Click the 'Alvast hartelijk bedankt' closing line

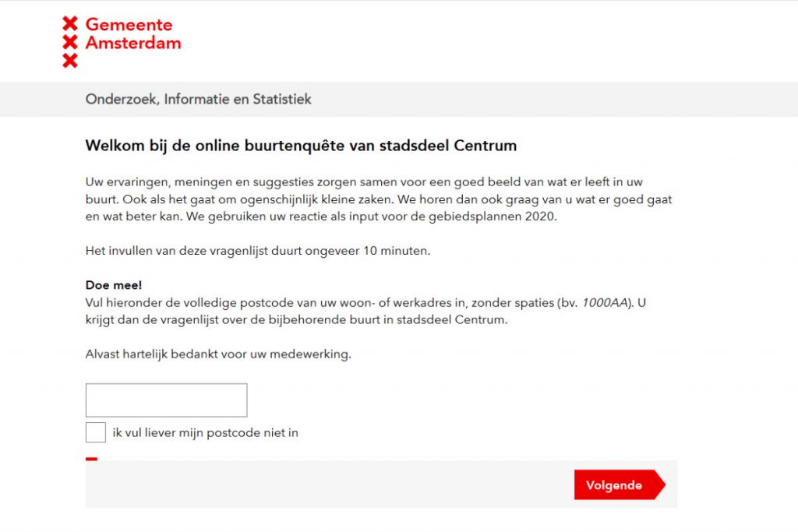pos(218,354)
